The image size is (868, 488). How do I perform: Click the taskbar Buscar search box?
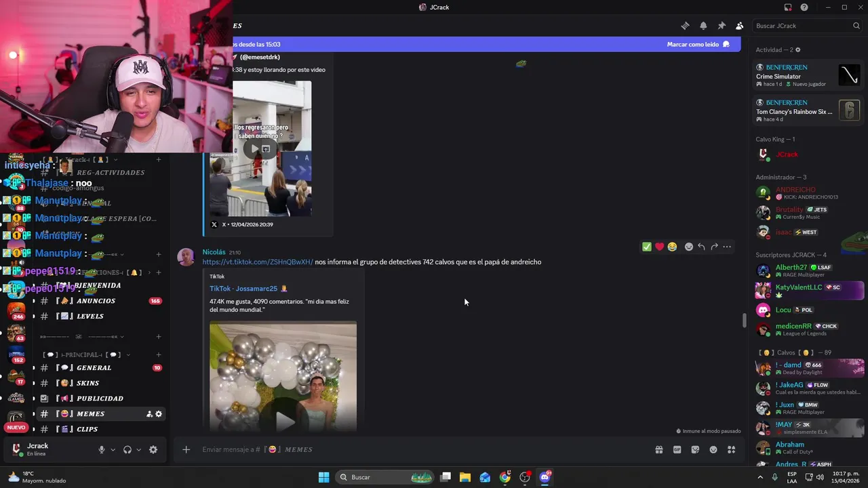(385, 477)
